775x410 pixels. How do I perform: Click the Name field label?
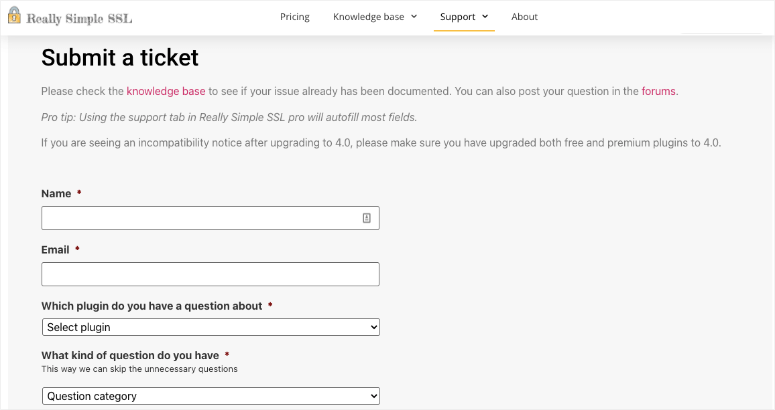point(56,194)
